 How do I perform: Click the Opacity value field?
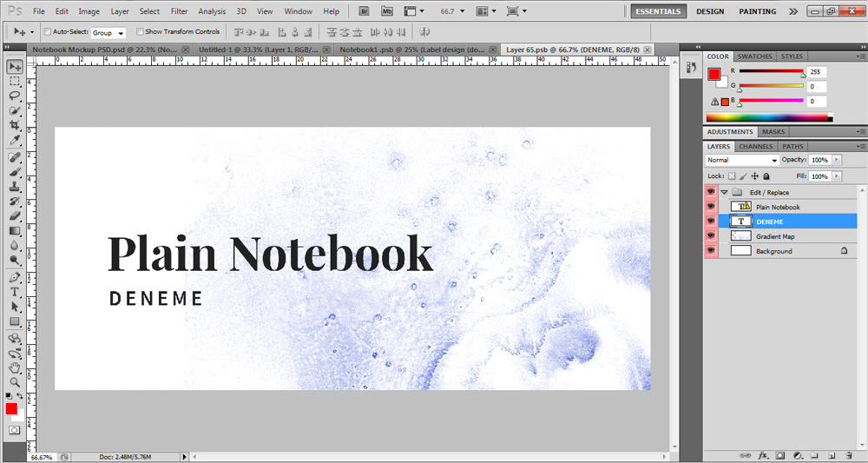pos(820,160)
